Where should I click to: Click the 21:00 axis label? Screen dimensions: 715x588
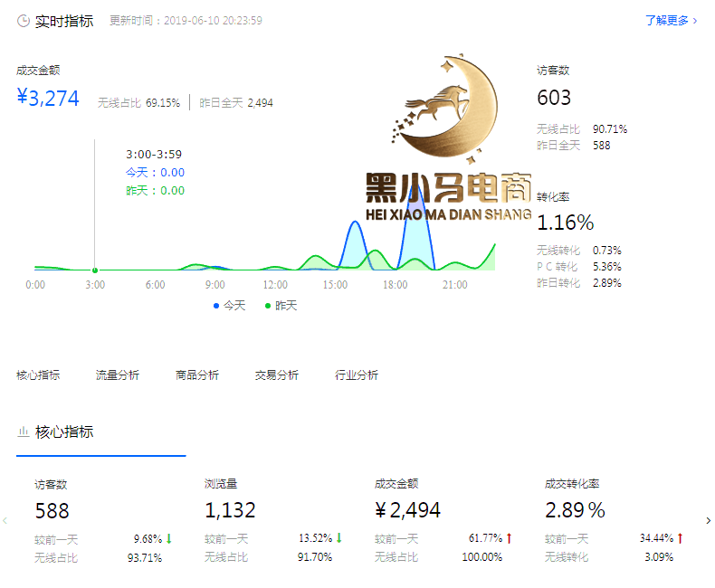[x=454, y=285]
